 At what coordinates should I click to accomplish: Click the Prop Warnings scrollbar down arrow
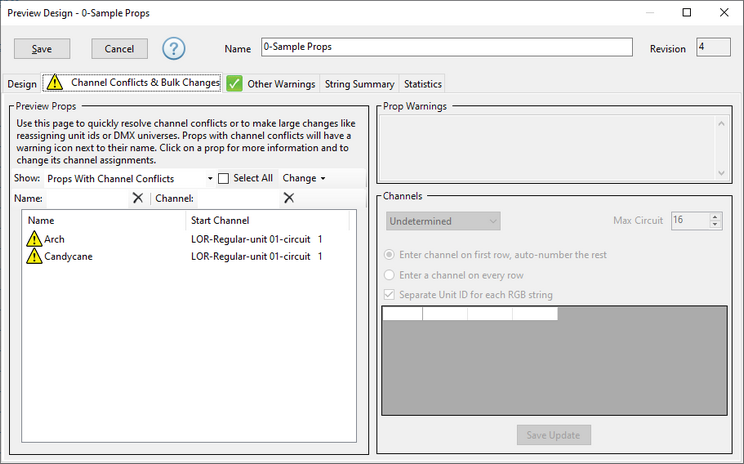click(721, 173)
